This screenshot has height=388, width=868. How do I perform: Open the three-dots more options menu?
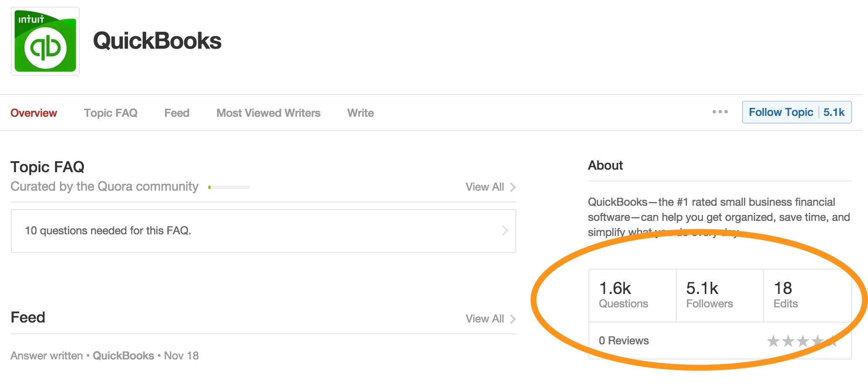click(720, 112)
